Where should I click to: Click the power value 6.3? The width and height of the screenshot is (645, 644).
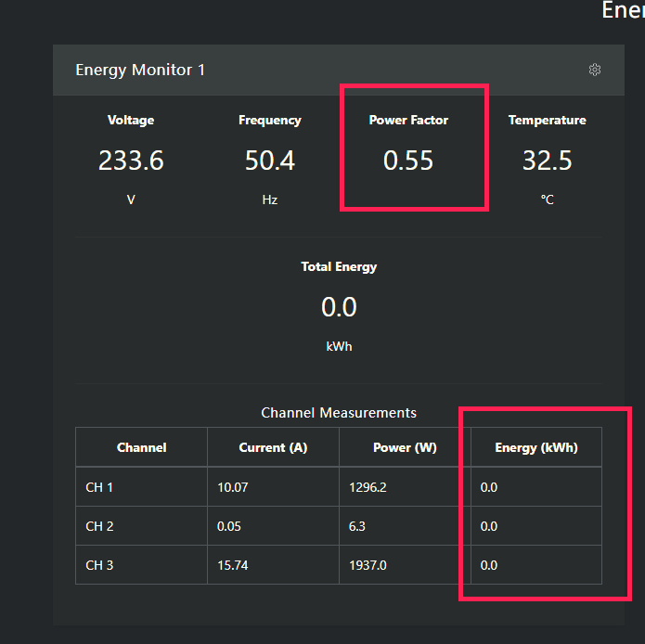357,526
